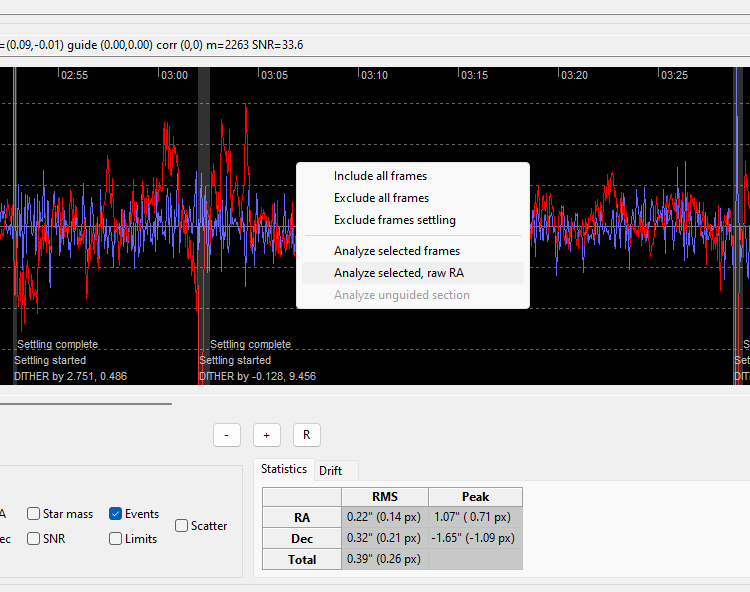This screenshot has height=592, width=750.
Task: Click the 03:20 time axis label
Action: click(x=574, y=75)
